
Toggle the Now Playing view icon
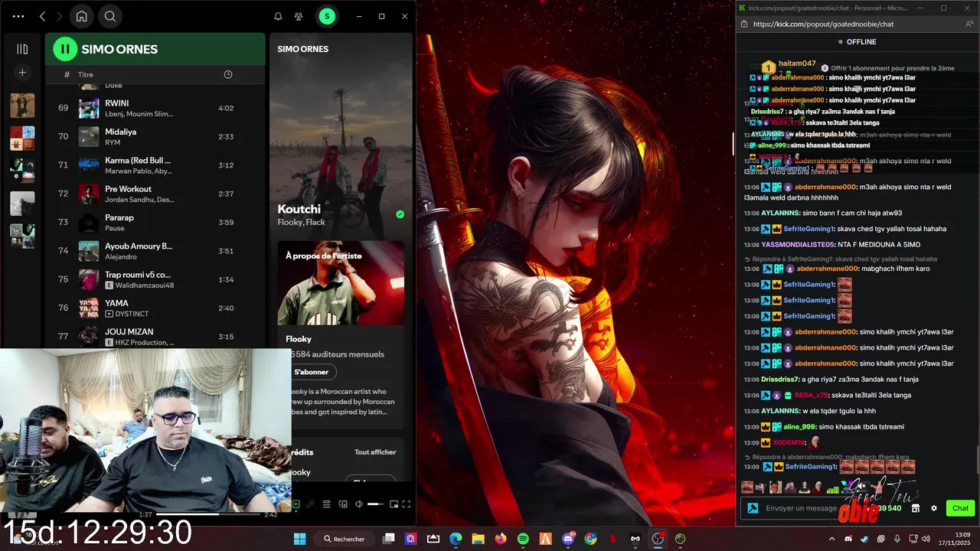296,504
